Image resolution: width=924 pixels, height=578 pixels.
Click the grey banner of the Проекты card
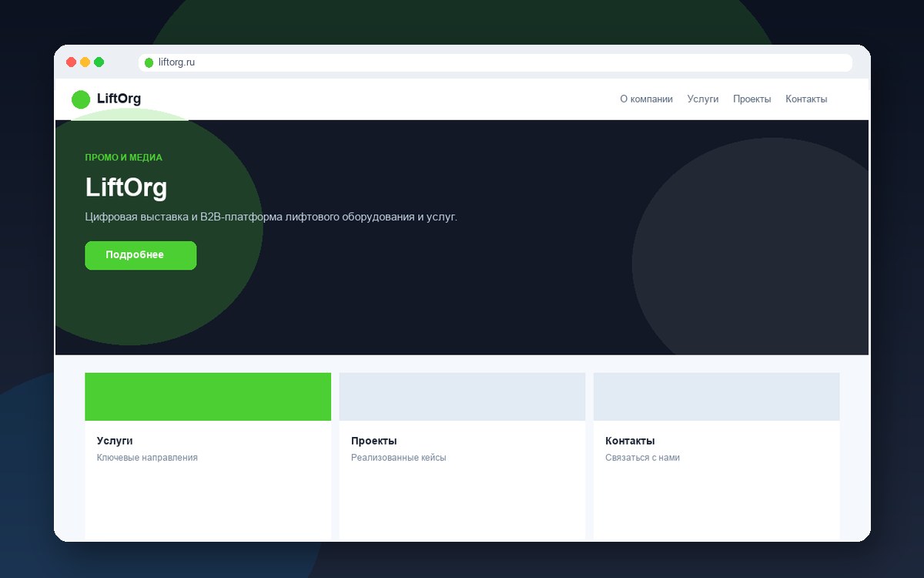[x=462, y=397]
